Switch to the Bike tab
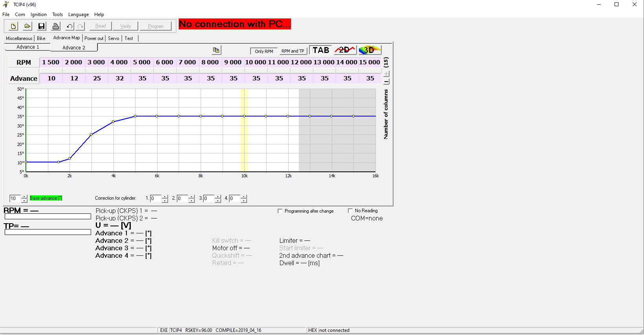Screen dimensions: 644x335 click(41, 38)
